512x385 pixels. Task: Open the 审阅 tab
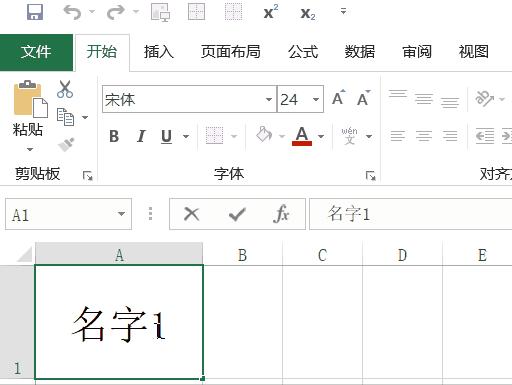tap(417, 52)
